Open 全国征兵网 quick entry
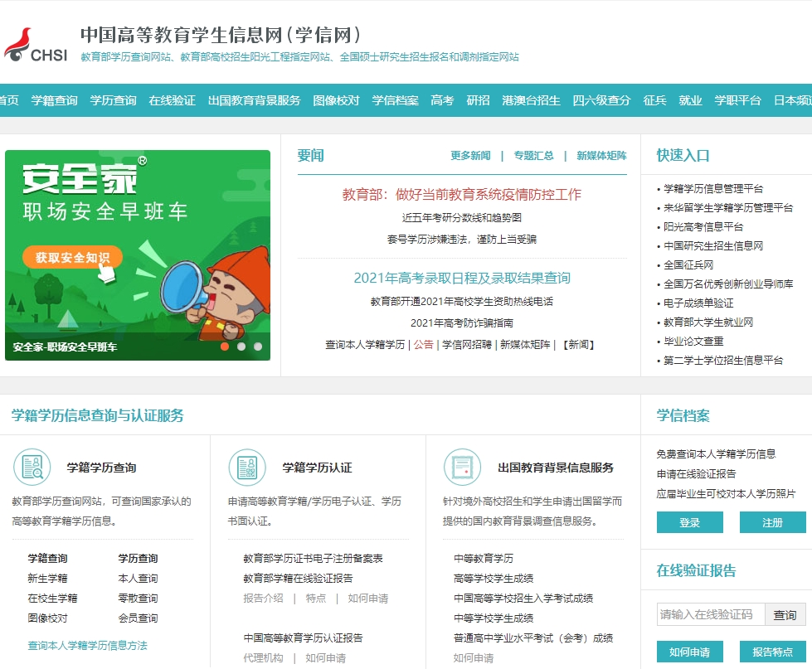This screenshot has width=812, height=669. (x=688, y=265)
